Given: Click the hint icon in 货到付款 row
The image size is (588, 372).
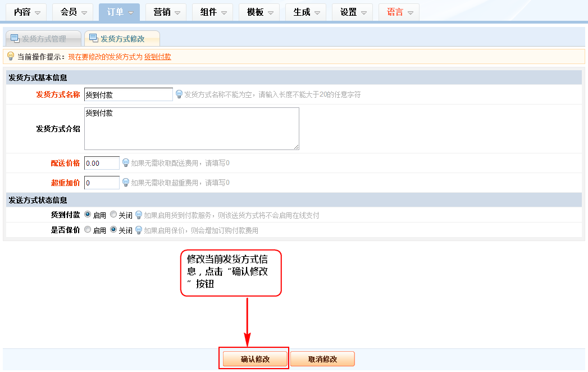Looking at the screenshot, I should [x=139, y=215].
